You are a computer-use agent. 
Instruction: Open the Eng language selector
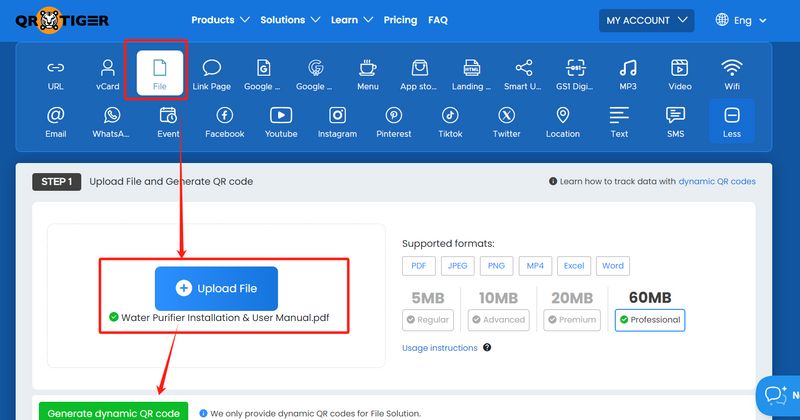[741, 20]
